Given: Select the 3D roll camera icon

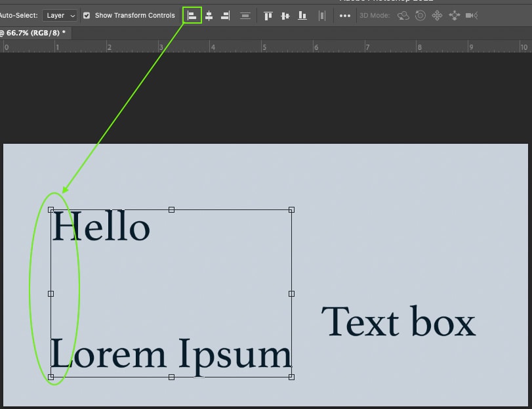Looking at the screenshot, I should pyautogui.click(x=420, y=15).
